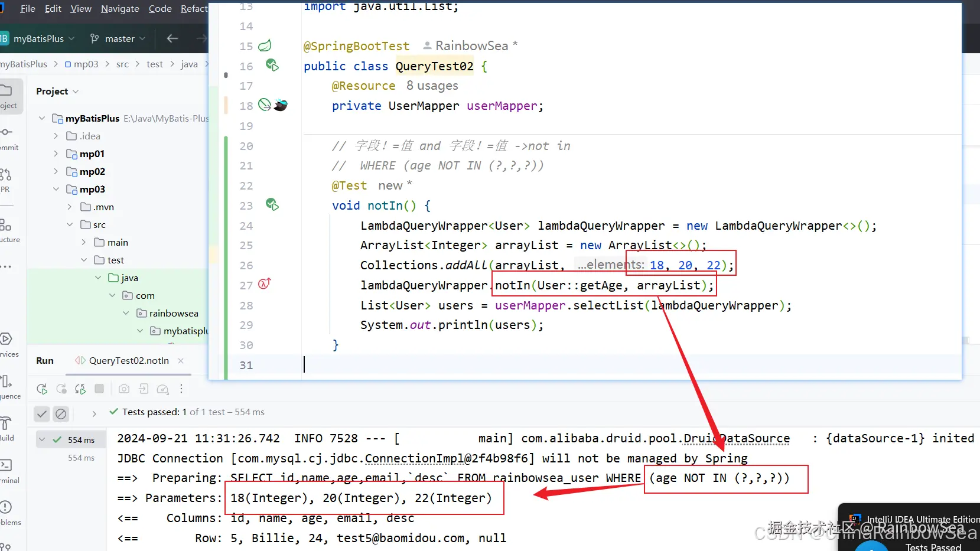
Task: Open the profiler gauge icon
Action: [162, 389]
